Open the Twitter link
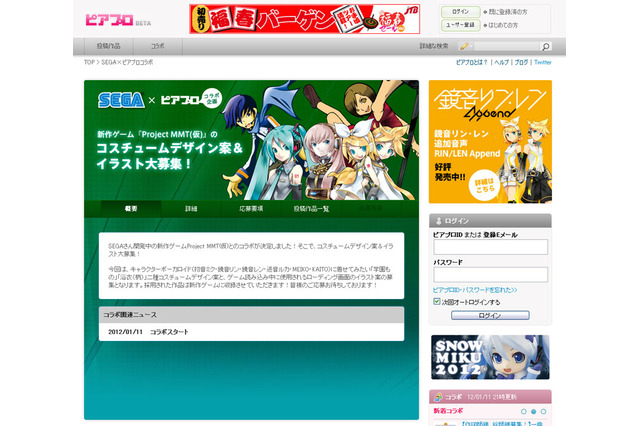 tap(542, 62)
